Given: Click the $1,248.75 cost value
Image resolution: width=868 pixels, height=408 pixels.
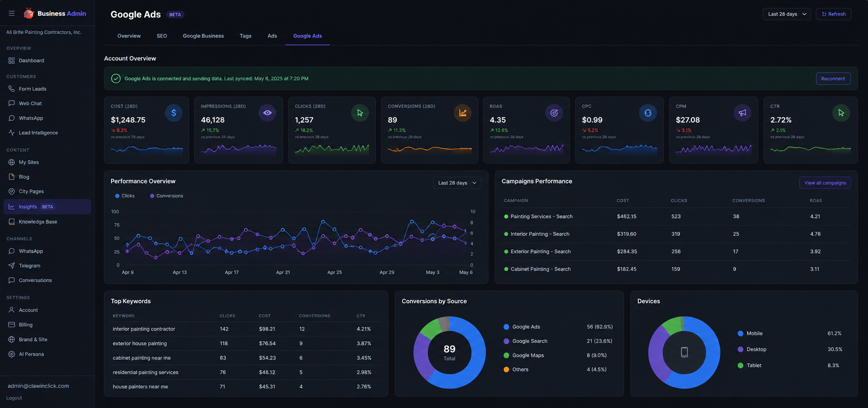Looking at the screenshot, I should pyautogui.click(x=128, y=120).
